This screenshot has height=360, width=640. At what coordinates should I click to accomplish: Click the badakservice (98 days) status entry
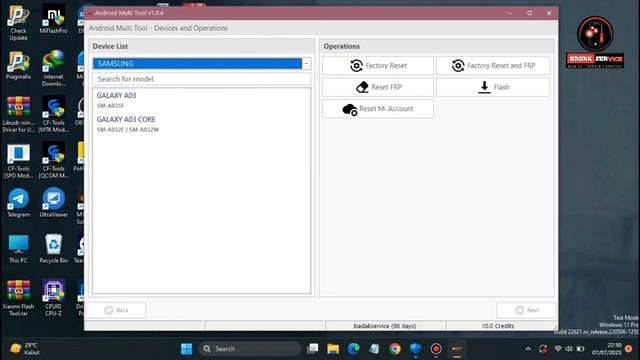pyautogui.click(x=384, y=326)
